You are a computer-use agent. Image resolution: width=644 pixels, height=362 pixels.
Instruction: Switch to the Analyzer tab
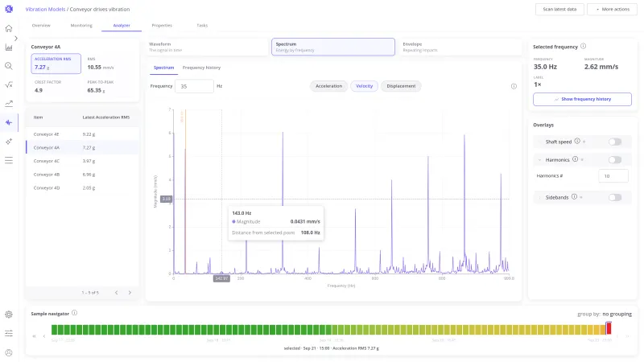point(122,26)
